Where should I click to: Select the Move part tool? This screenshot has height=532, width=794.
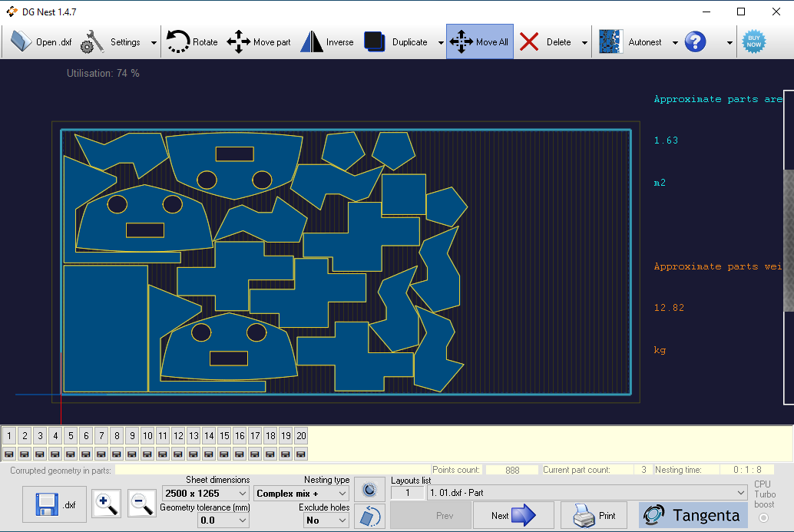tap(259, 41)
